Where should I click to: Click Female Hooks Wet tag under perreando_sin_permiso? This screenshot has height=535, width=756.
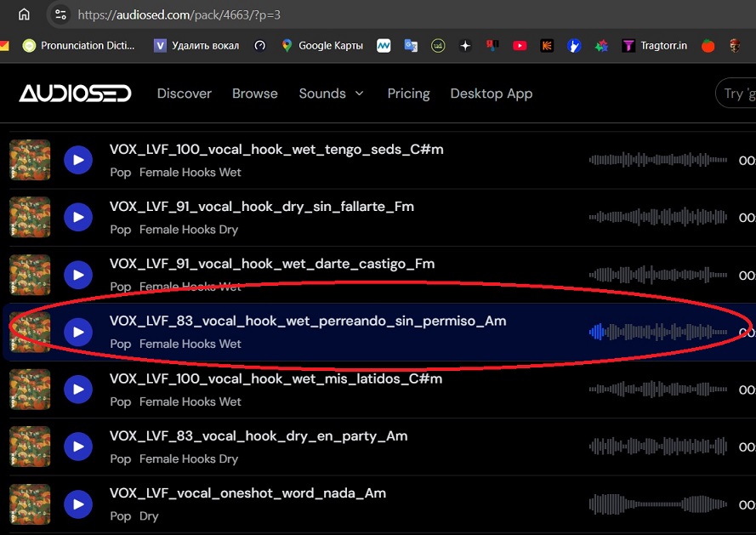[x=190, y=344]
